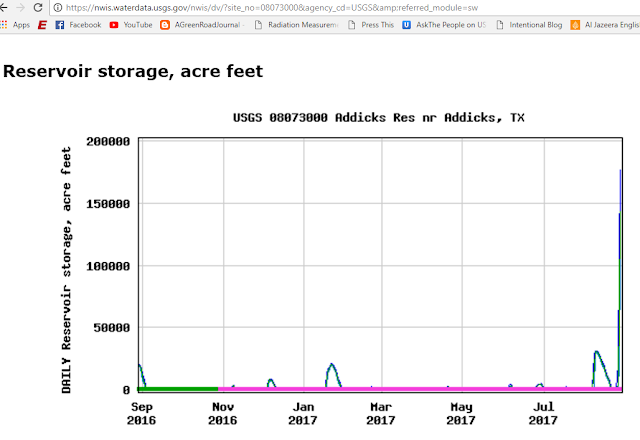View site information icon in address bar
This screenshot has height=440, width=640.
coord(58,7)
